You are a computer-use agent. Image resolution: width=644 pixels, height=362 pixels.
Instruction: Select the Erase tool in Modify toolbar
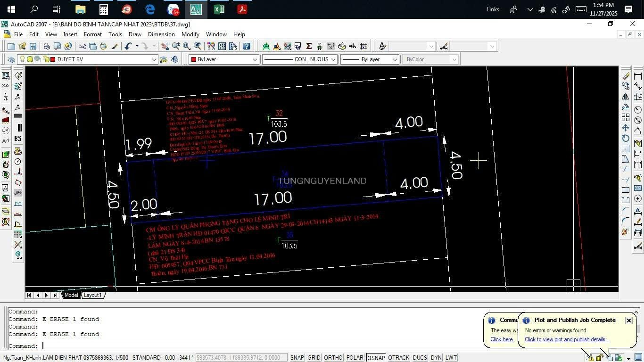[x=626, y=76]
